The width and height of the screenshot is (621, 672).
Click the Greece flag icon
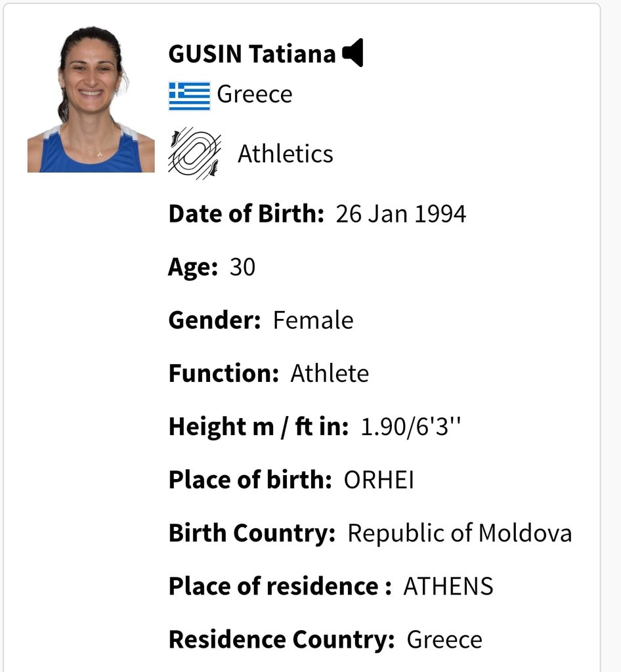(190, 96)
